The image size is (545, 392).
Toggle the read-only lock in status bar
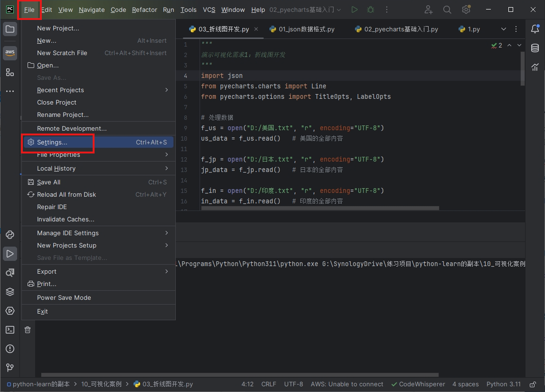pos(533,384)
